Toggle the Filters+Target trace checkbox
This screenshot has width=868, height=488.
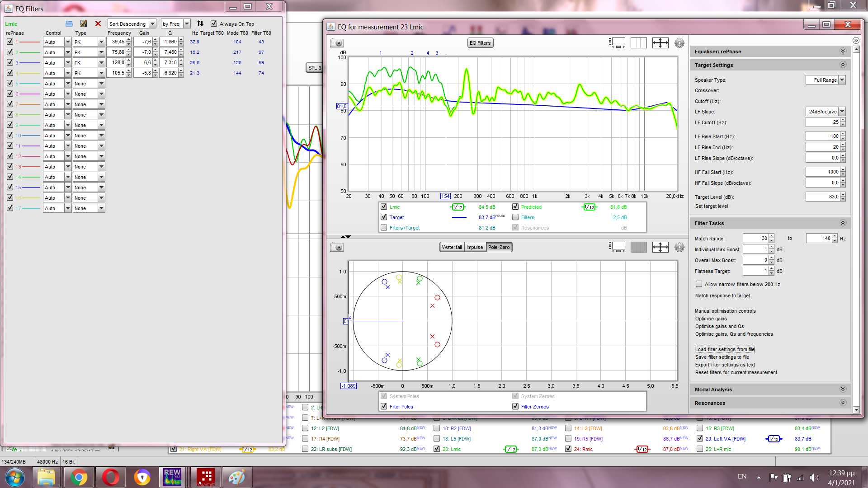[384, 228]
